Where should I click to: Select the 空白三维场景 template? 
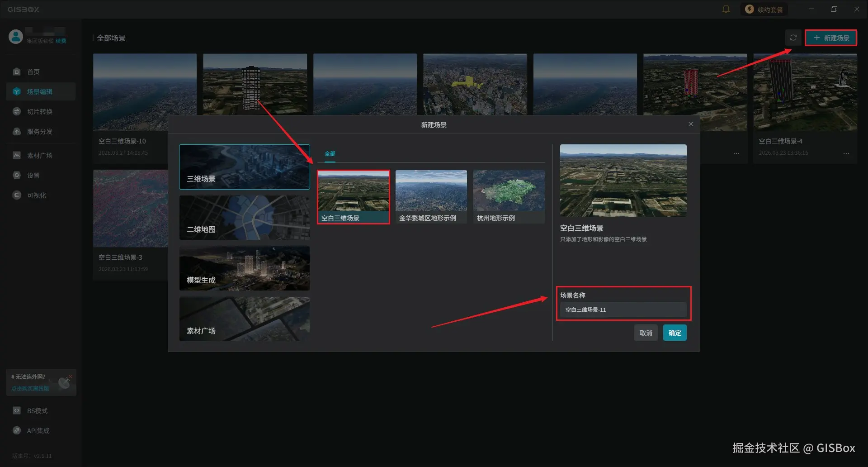coord(354,197)
